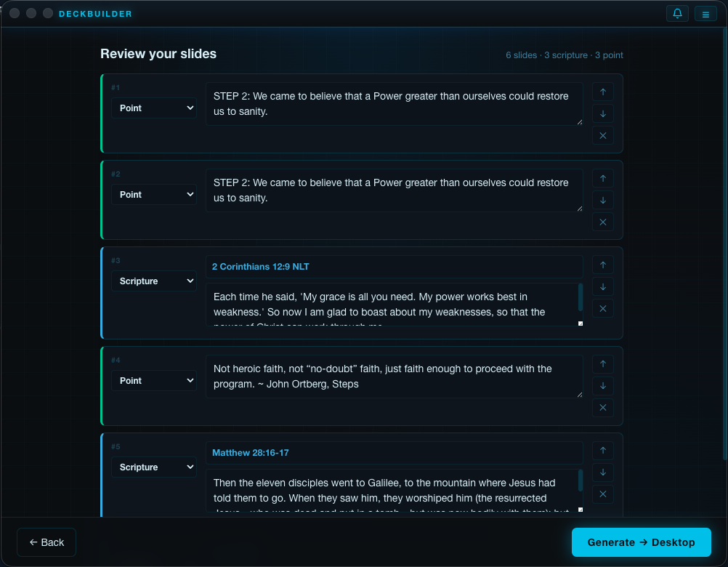Image resolution: width=728 pixels, height=567 pixels.
Task: Open the notifications bell
Action: click(677, 14)
